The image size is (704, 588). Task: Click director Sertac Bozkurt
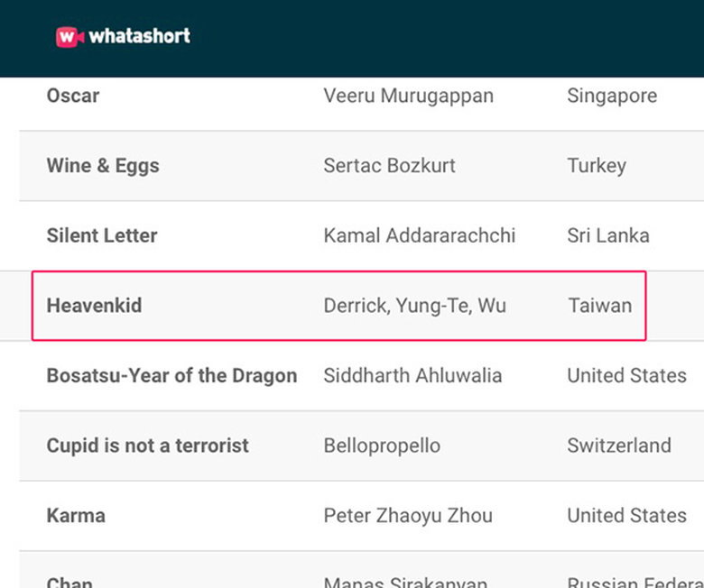click(x=389, y=166)
